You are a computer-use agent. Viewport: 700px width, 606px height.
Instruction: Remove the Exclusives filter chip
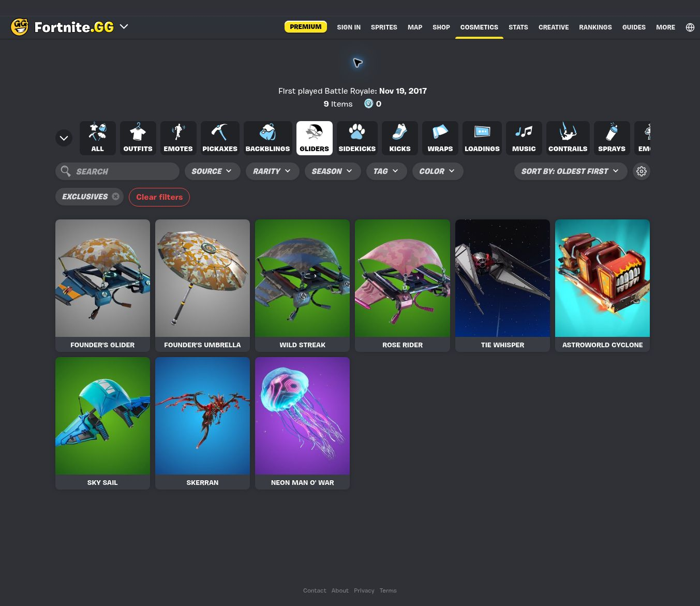(x=115, y=197)
